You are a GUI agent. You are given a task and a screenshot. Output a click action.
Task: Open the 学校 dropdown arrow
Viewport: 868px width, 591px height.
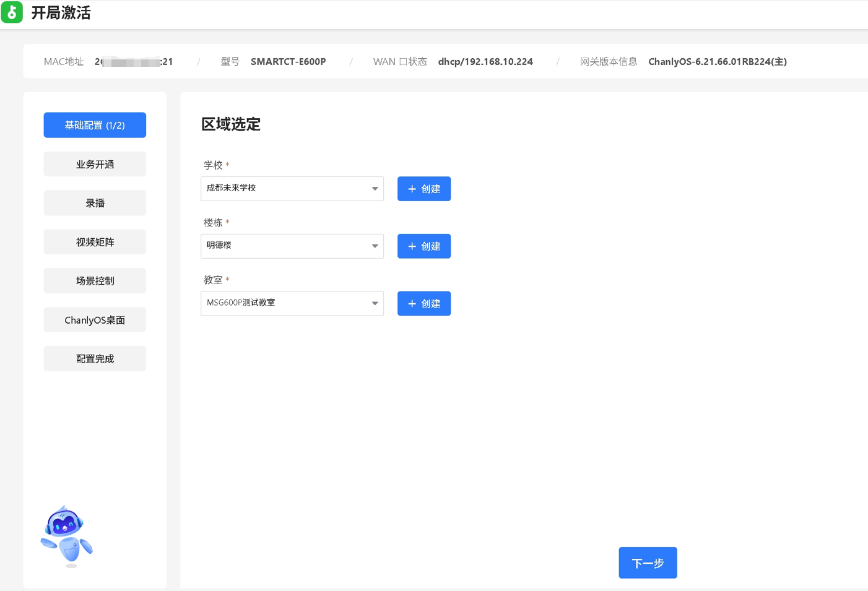pyautogui.click(x=375, y=189)
